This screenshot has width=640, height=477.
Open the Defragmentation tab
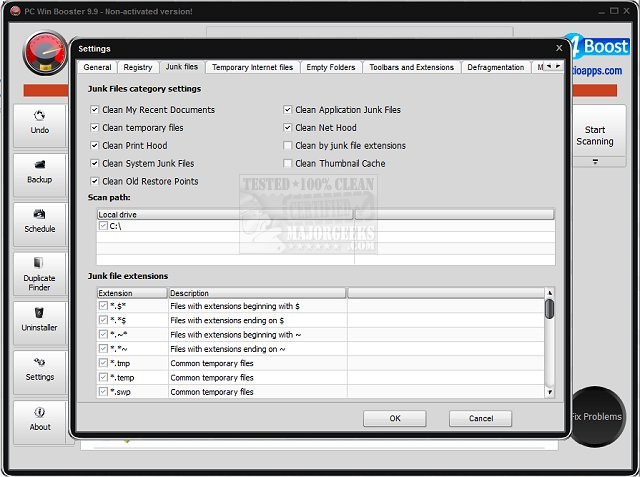(x=496, y=67)
